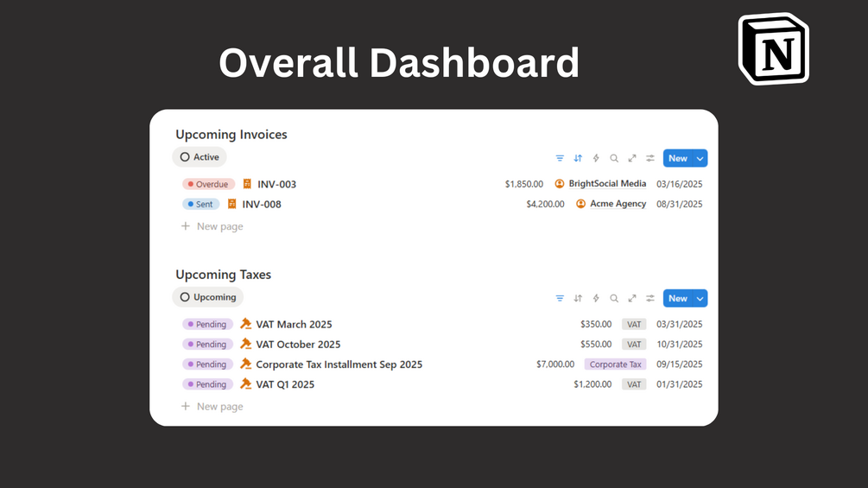The width and height of the screenshot is (868, 488).
Task: Add New page under Upcoming Taxes
Action: [219, 406]
